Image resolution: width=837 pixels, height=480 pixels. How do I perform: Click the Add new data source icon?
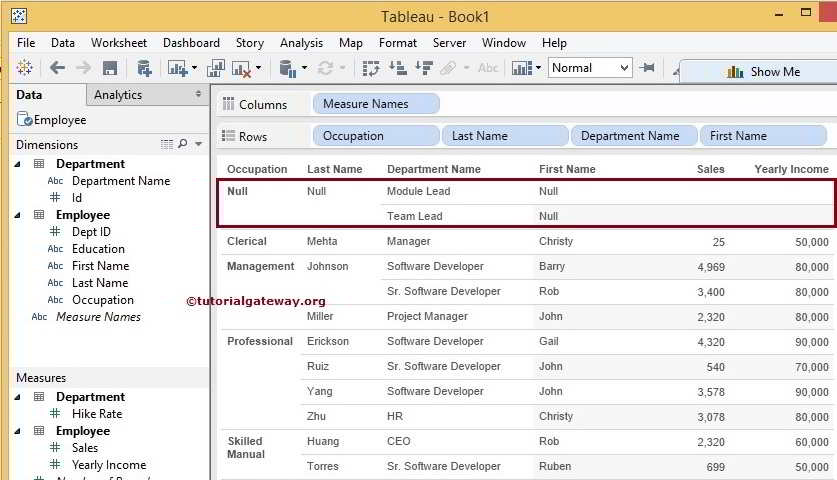click(x=144, y=68)
